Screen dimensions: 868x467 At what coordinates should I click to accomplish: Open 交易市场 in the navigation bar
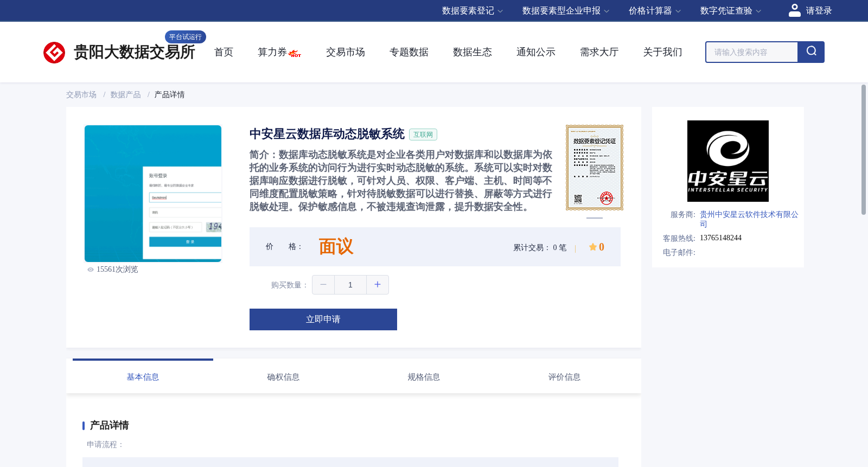[x=346, y=52]
